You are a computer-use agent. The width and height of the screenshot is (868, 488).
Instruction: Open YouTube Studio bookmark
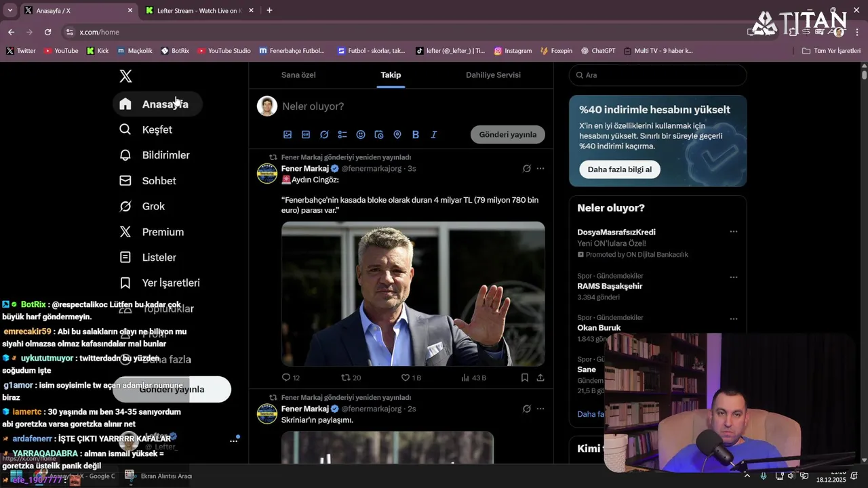tap(224, 51)
